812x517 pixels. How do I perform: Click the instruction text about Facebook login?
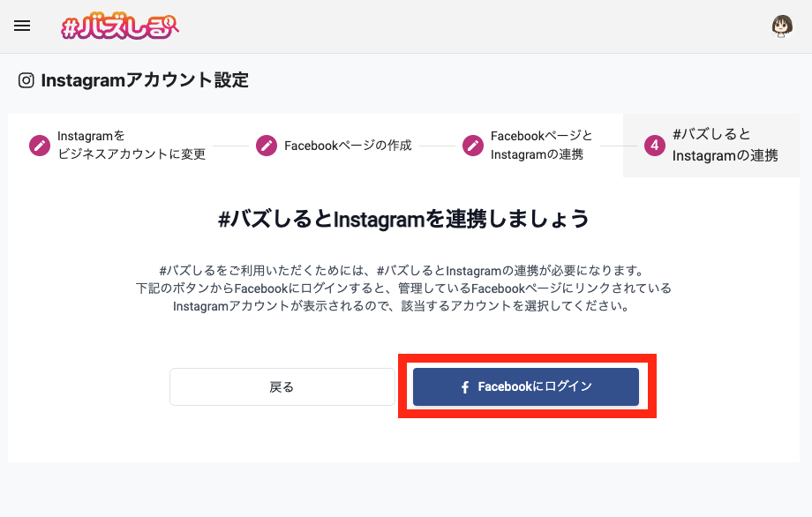pos(406,287)
